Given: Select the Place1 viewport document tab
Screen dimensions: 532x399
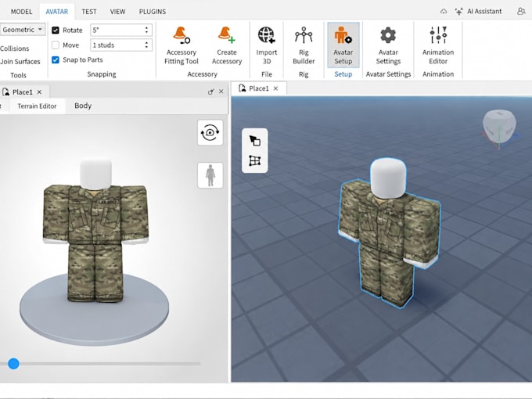Looking at the screenshot, I should coord(258,88).
